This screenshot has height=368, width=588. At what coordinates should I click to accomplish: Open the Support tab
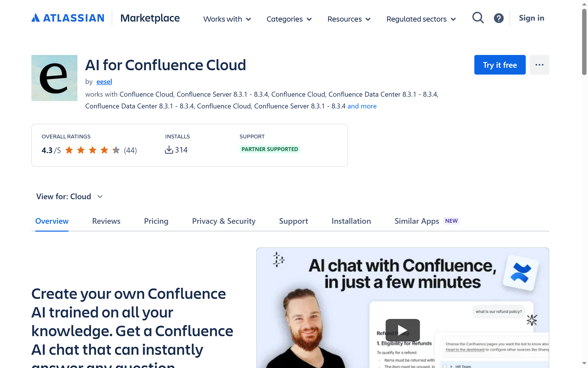click(x=294, y=221)
